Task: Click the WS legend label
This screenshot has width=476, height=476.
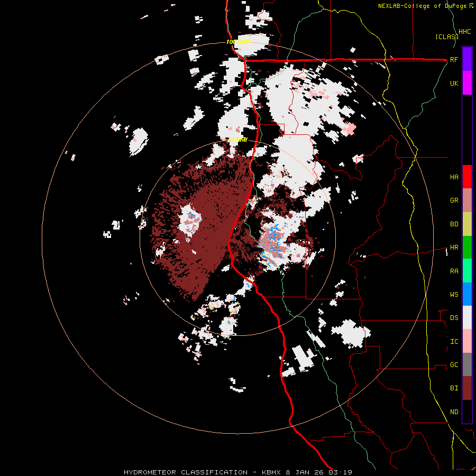Action: [x=454, y=295]
